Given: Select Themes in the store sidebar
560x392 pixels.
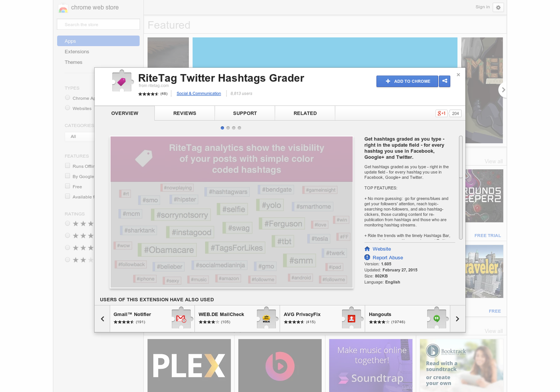Looking at the screenshot, I should pyautogui.click(x=74, y=62).
